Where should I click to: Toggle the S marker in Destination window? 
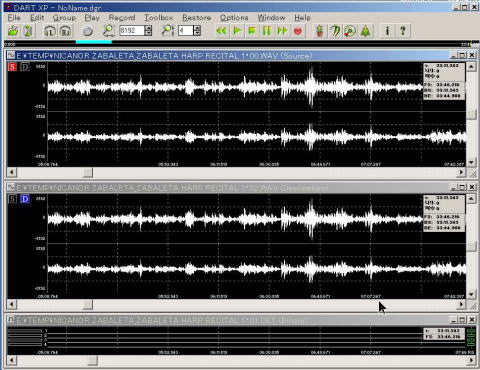coord(12,199)
